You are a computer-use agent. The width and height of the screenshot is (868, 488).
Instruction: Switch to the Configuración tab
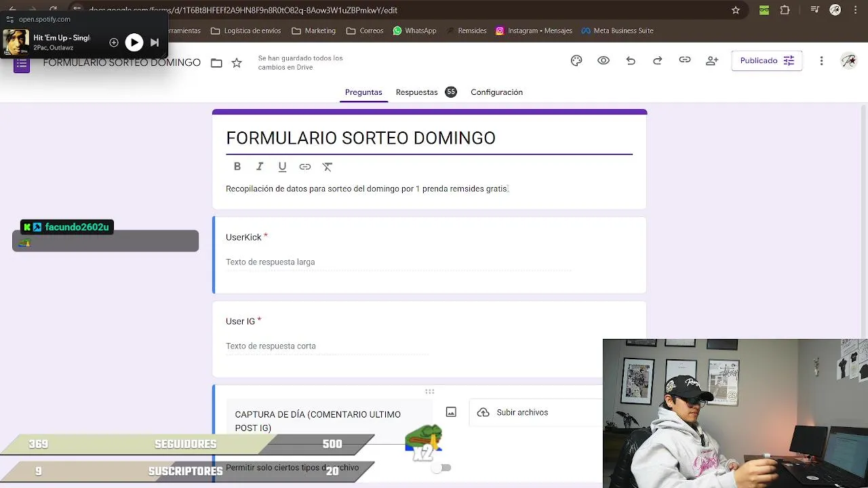[x=496, y=92]
